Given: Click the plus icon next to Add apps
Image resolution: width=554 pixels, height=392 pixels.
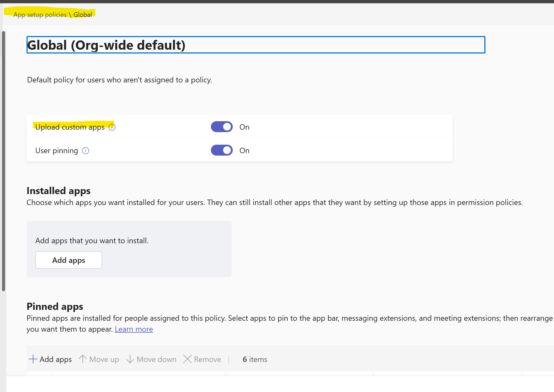Looking at the screenshot, I should coord(33,359).
